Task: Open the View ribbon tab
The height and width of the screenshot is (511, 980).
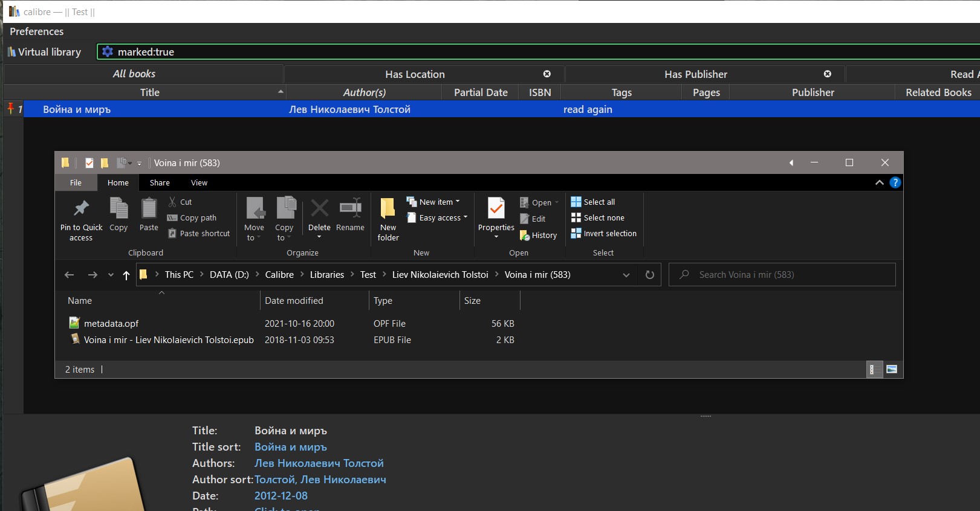Action: tap(199, 182)
